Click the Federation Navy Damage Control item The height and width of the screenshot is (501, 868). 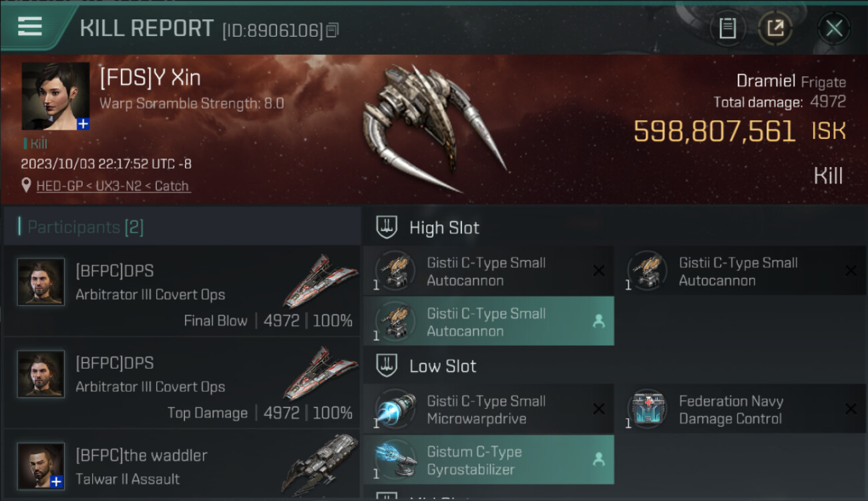pos(740,409)
